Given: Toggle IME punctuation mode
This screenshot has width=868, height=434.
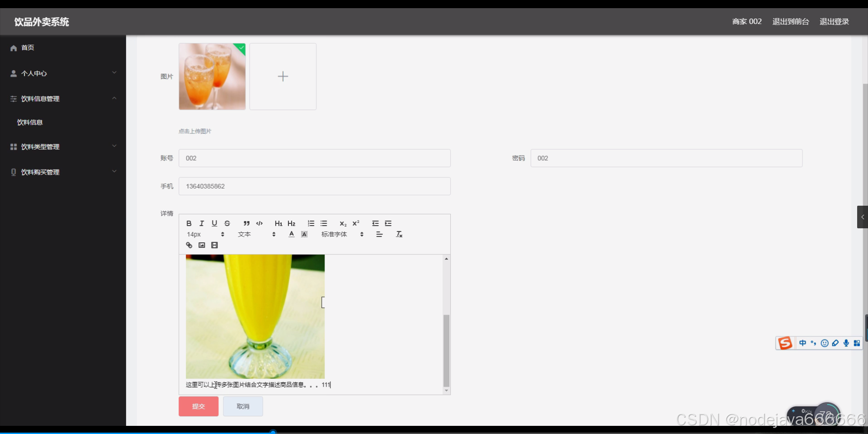Looking at the screenshot, I should coord(813,343).
